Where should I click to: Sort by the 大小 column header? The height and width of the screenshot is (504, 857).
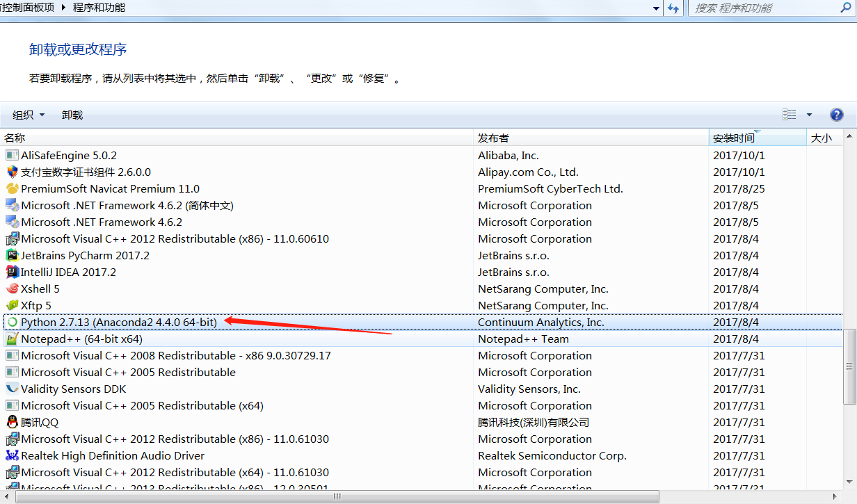[x=824, y=138]
